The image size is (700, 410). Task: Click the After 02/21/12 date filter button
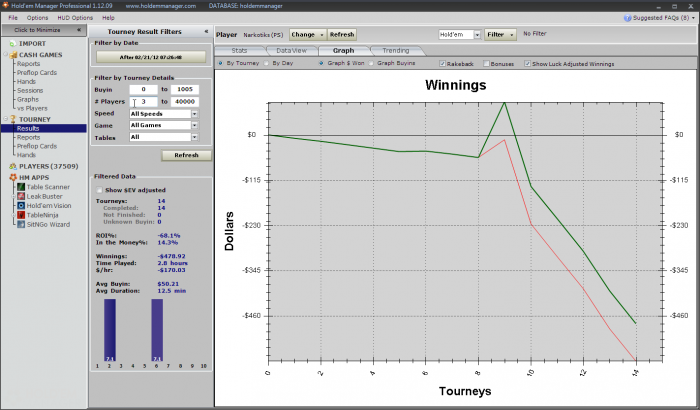pos(151,57)
